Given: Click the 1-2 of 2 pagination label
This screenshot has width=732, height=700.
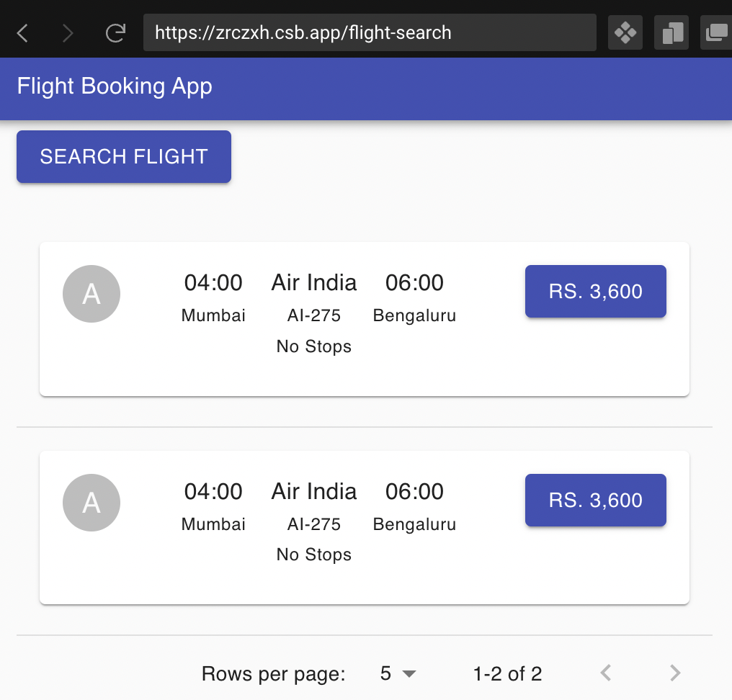Looking at the screenshot, I should pyautogui.click(x=507, y=673).
